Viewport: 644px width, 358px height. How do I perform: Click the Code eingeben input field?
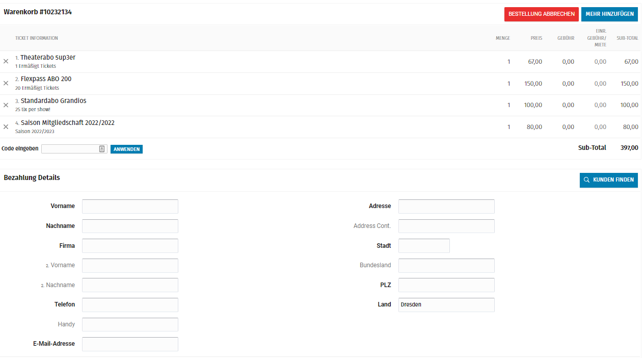click(x=70, y=149)
